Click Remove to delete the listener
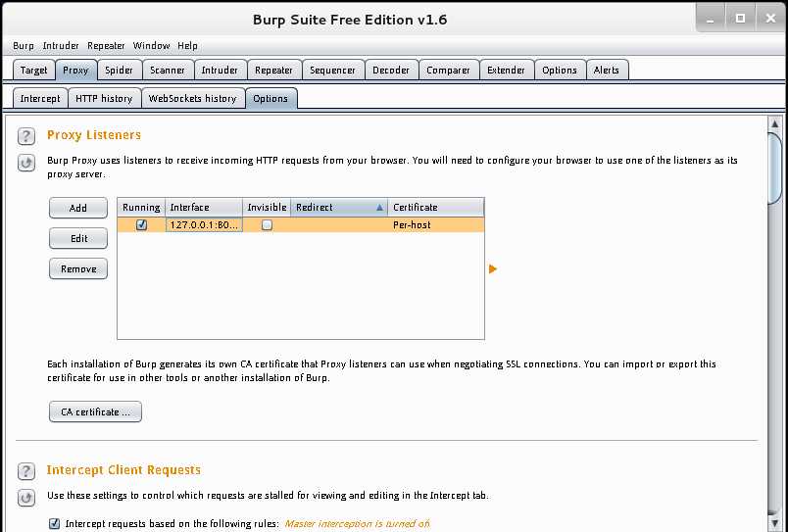The height and width of the screenshot is (532, 788). 78,269
